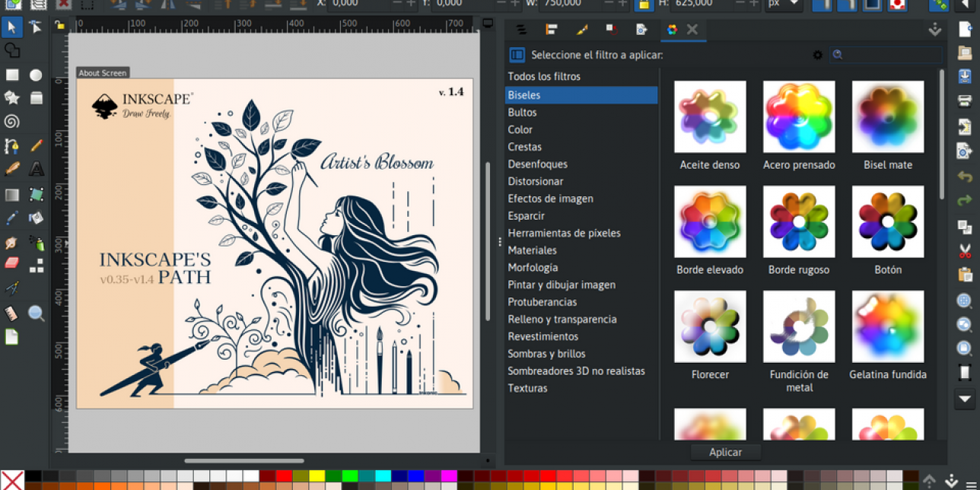Toggle the width/height ratio lock

[x=643, y=4]
